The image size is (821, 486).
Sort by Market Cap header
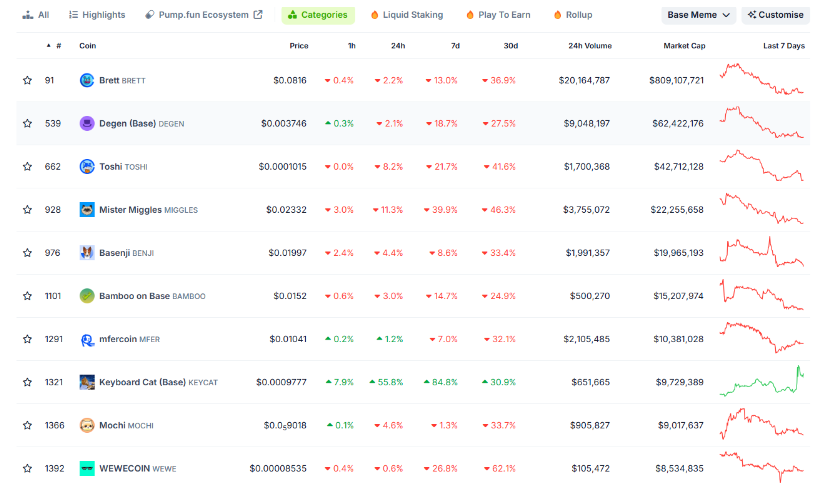pyautogui.click(x=684, y=46)
